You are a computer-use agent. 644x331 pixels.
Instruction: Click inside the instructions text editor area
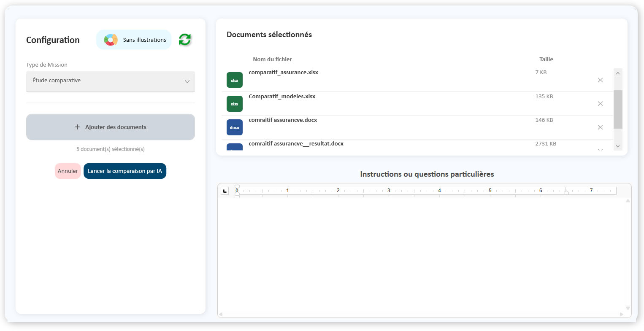tap(422, 253)
